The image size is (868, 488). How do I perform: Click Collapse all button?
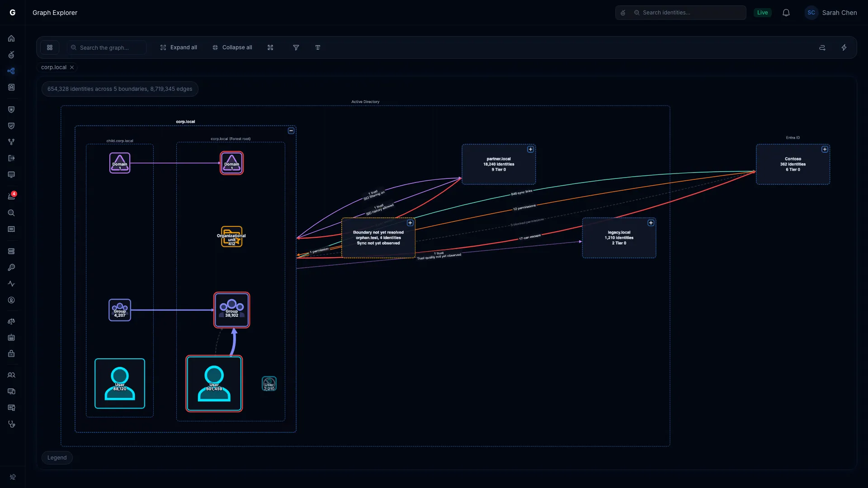coord(232,47)
